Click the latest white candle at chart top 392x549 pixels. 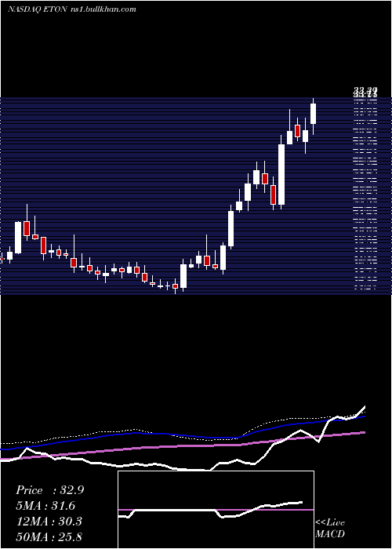pos(314,114)
